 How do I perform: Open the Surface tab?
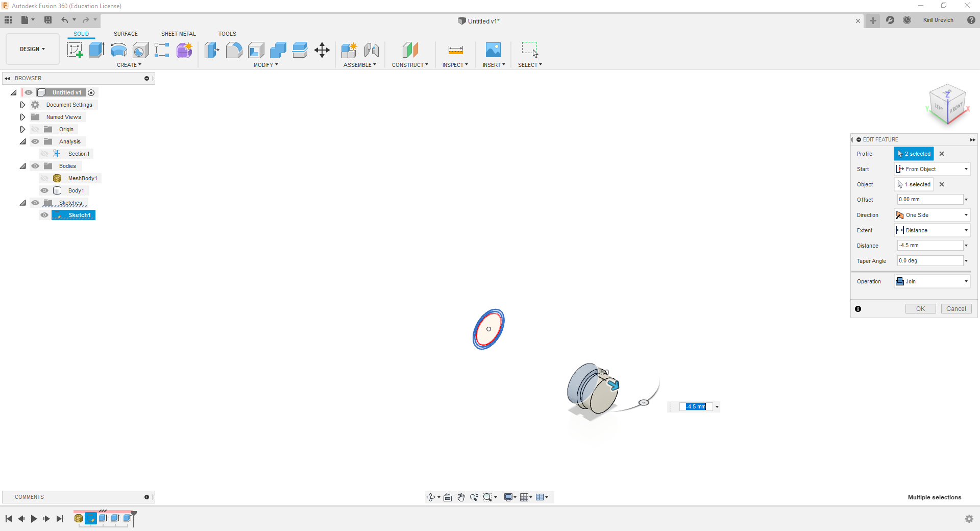point(126,34)
